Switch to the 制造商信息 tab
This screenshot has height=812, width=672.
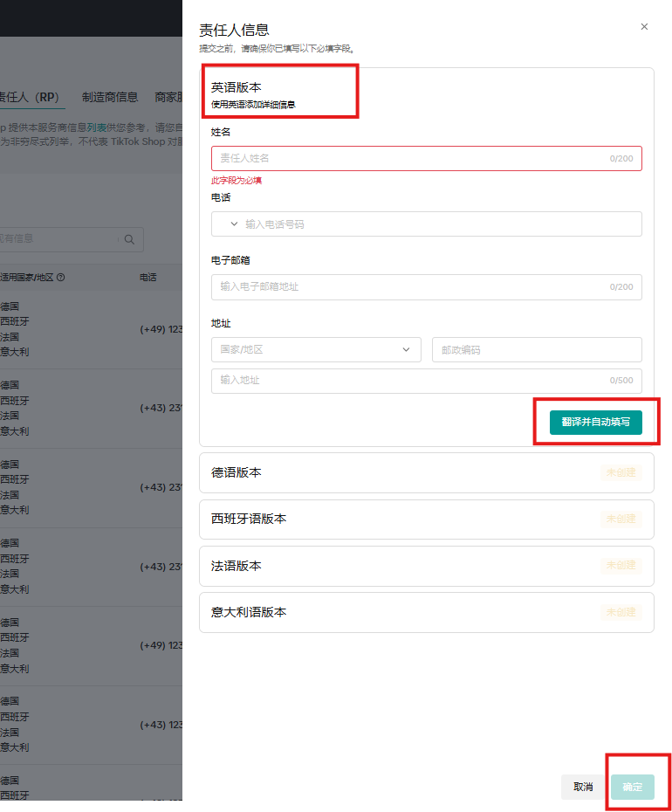point(110,97)
